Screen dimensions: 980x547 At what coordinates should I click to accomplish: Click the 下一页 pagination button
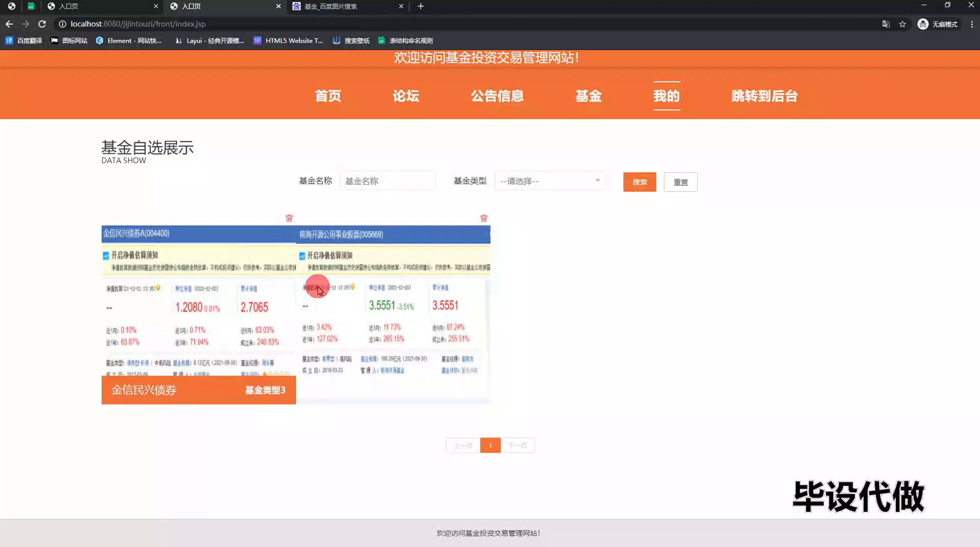[518, 445]
